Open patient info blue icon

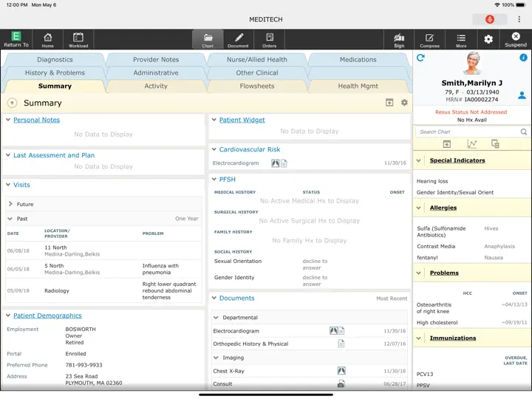(x=523, y=58)
